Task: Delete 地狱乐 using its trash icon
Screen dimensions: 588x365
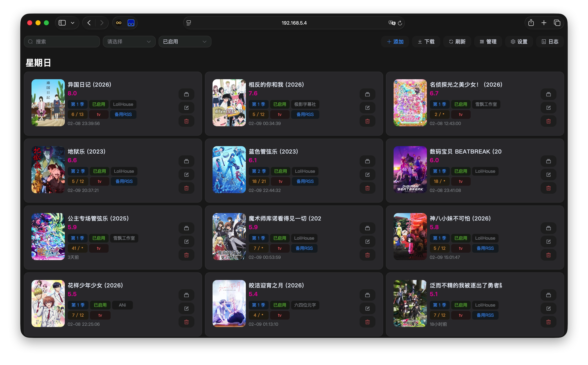Action: point(186,188)
